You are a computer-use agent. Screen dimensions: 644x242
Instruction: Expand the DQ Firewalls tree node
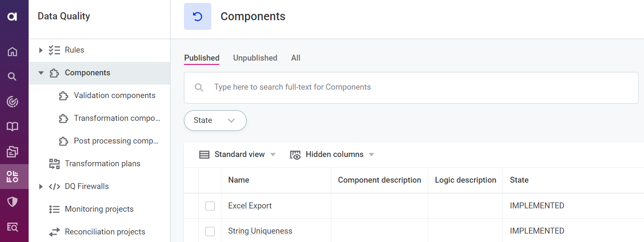tap(41, 186)
